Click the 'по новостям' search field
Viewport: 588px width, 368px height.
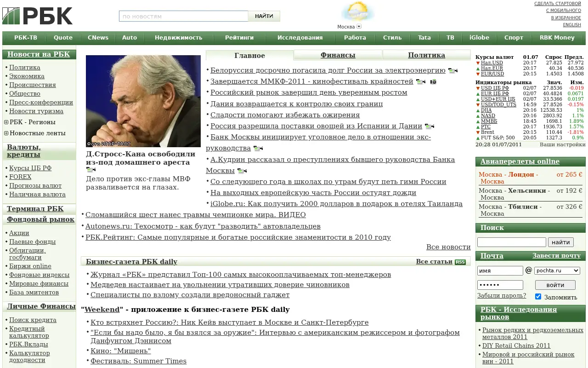tap(184, 16)
